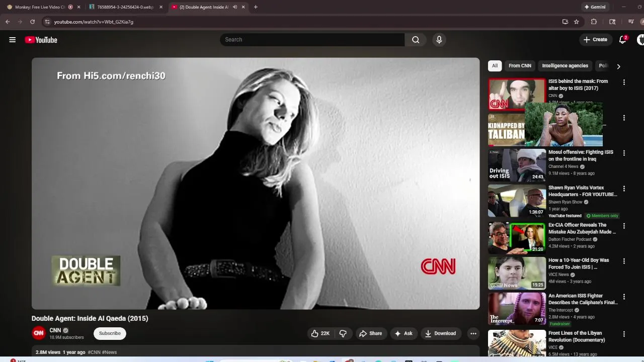Open options for Front Lines of Libyan Revolution
Viewport: 644px width, 362px height.
pos(624,334)
